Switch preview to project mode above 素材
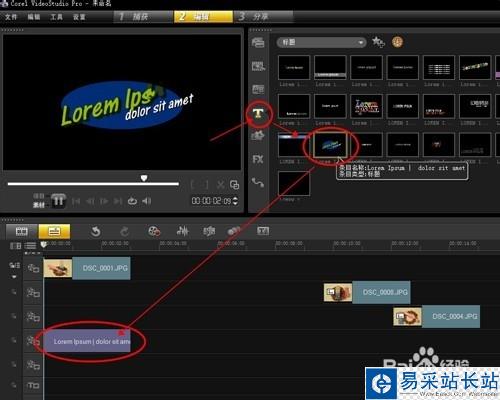The width and height of the screenshot is (500, 400). (39, 196)
